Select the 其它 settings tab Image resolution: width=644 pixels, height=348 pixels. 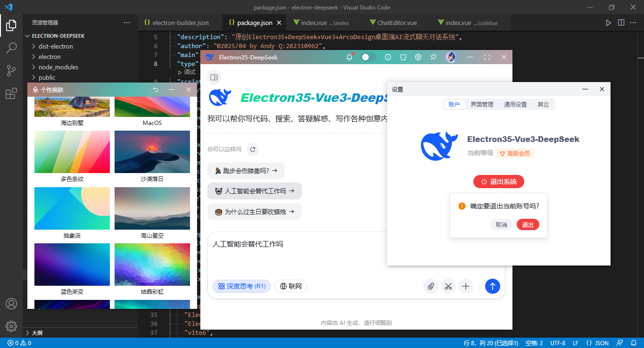click(543, 105)
